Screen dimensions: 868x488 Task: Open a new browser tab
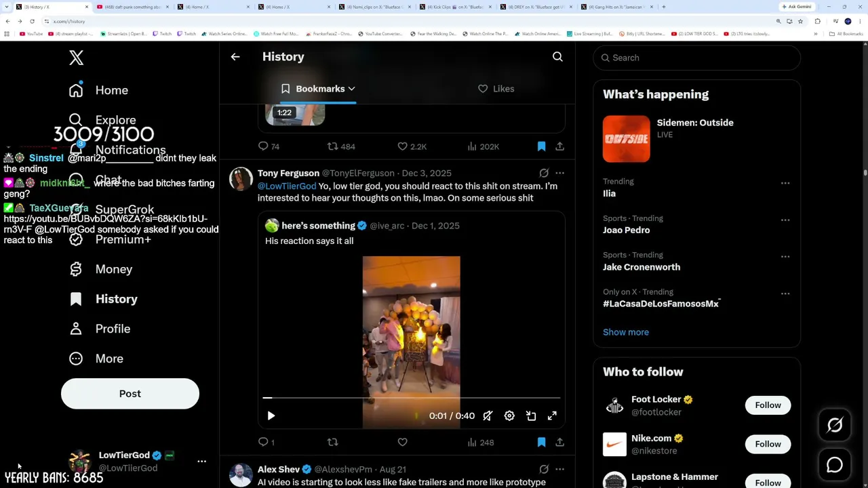tap(663, 7)
